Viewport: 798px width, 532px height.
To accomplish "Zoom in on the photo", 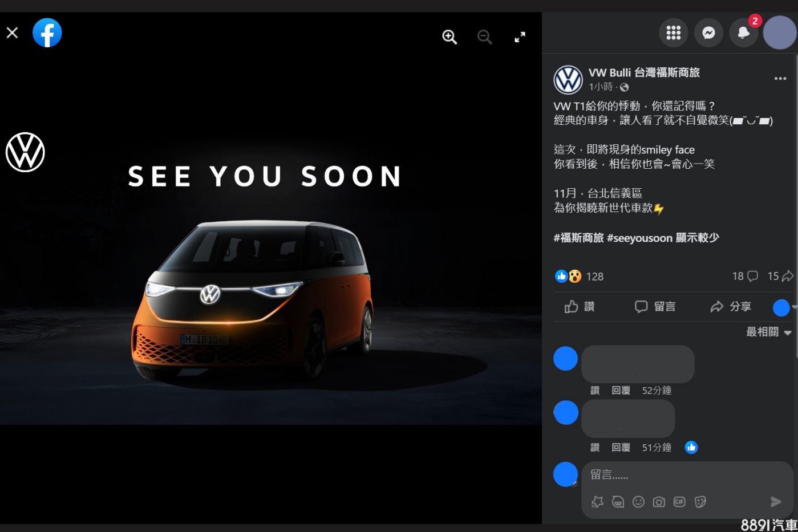I will pyautogui.click(x=449, y=37).
